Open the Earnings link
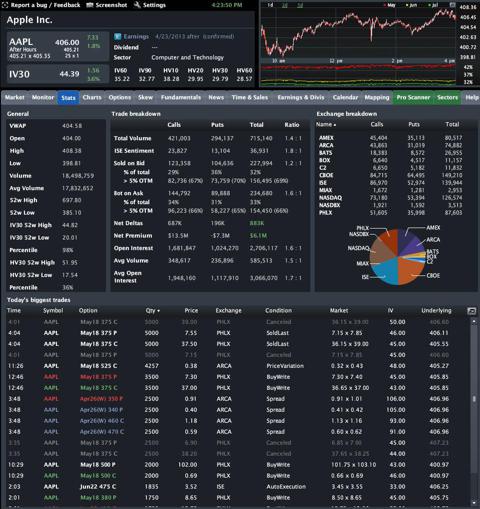The height and width of the screenshot is (509, 480). (x=136, y=36)
